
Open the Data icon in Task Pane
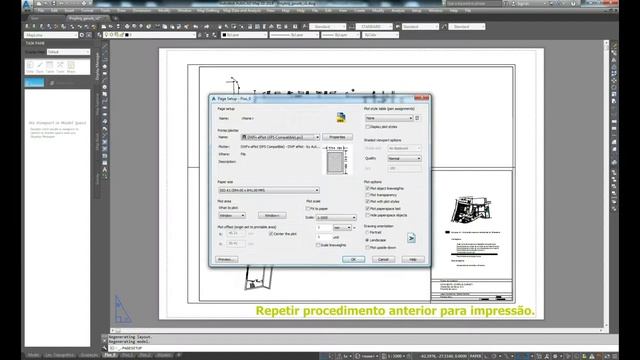coord(30,67)
